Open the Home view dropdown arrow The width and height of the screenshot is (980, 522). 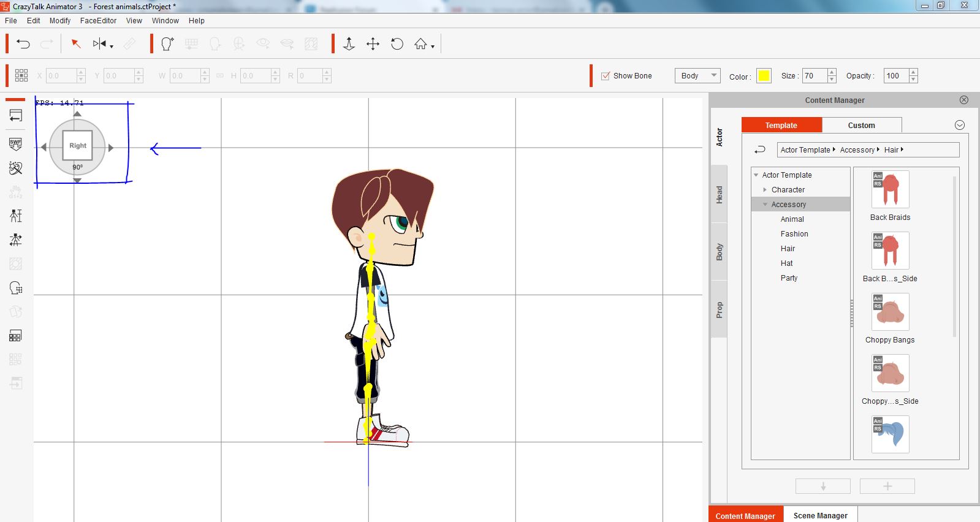click(433, 47)
